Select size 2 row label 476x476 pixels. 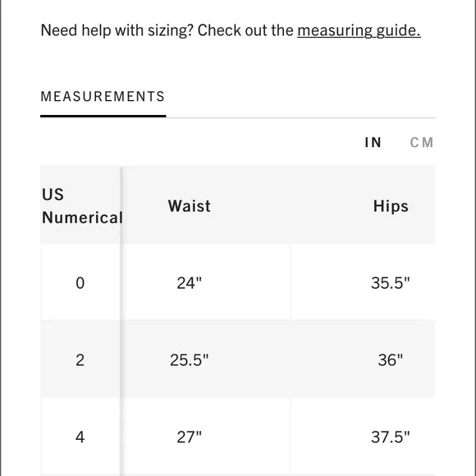click(80, 360)
